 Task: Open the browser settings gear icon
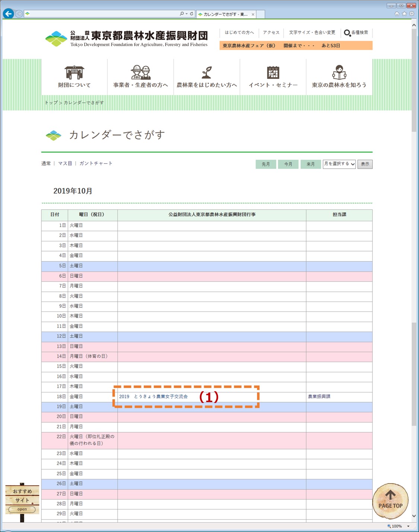click(x=412, y=14)
